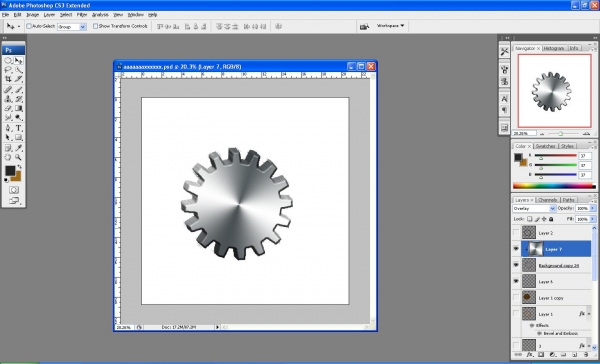Switch to the Channels tab
Image resolution: width=600 pixels, height=364 pixels.
[548, 200]
